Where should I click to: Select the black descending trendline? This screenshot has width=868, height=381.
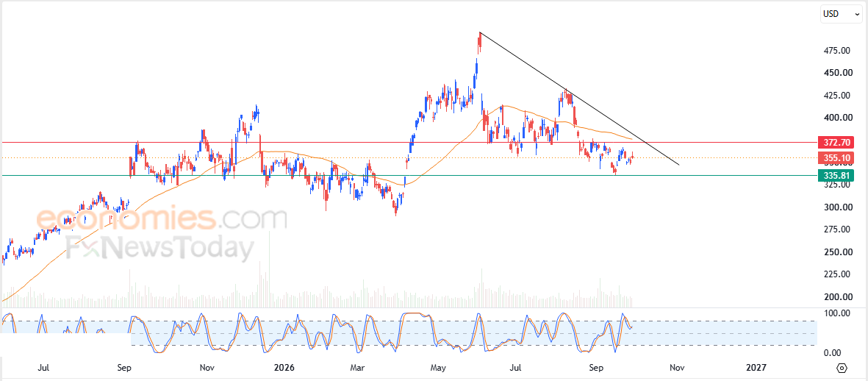point(578,98)
